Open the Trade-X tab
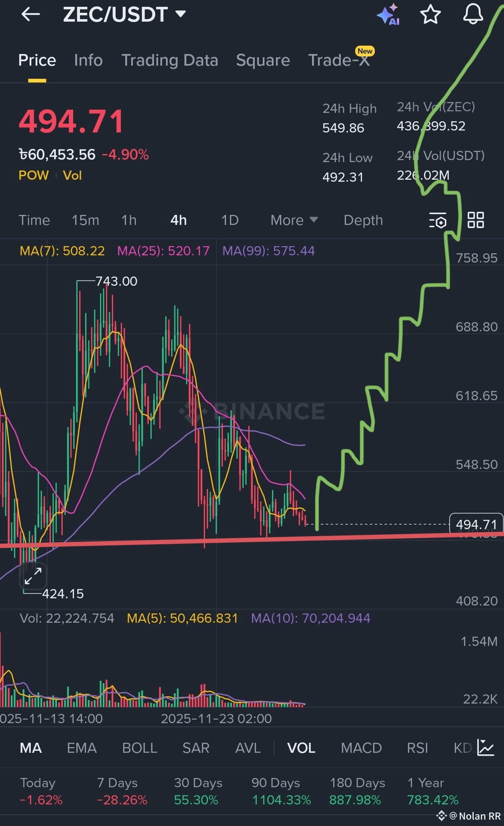The height and width of the screenshot is (826, 504). [339, 60]
